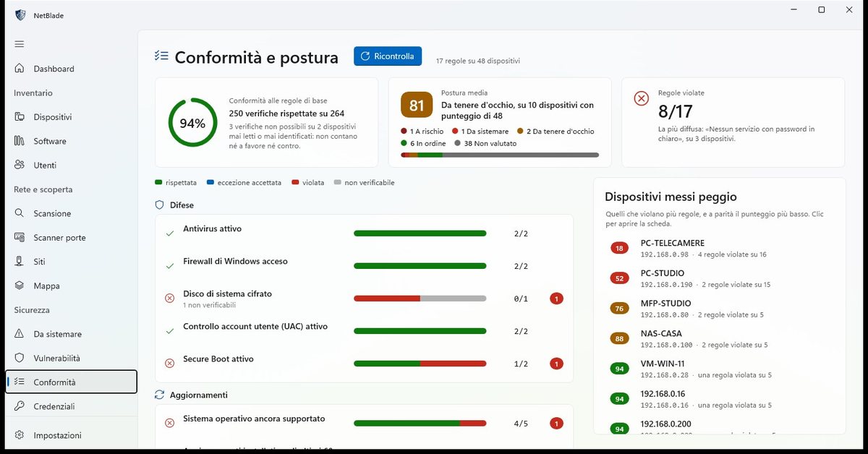The height and width of the screenshot is (454, 868).
Task: Open the PC-TELECAMERE device card
Action: (x=719, y=248)
